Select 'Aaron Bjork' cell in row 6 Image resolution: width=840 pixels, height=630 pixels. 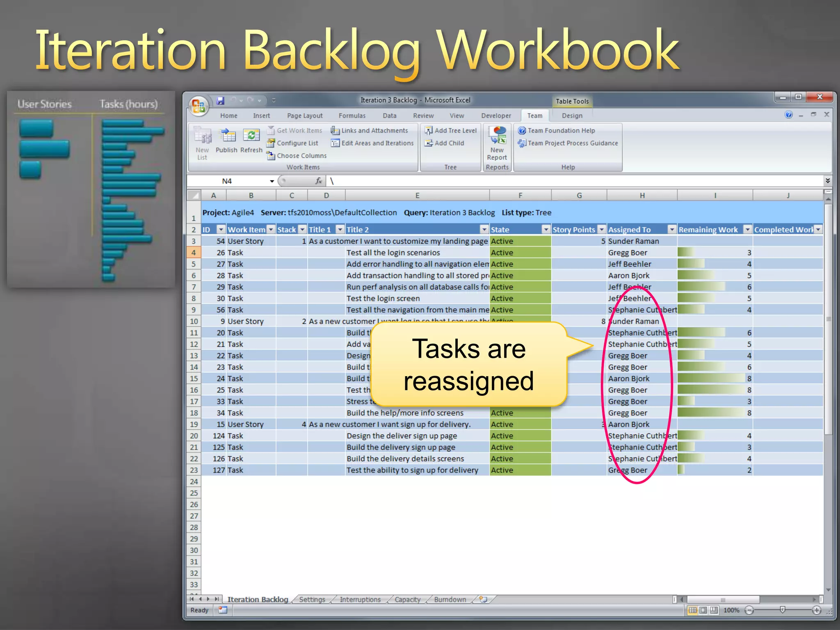point(642,276)
